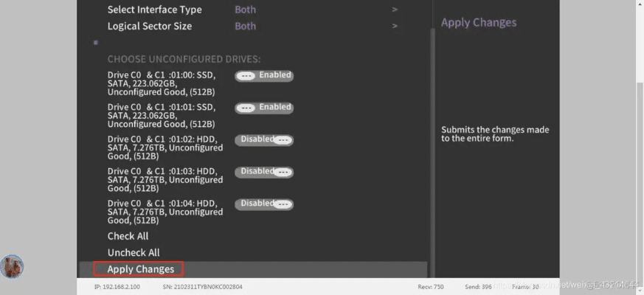
Task: Click the small square marker above Choose Unconfigured Drives
Action: 95,43
